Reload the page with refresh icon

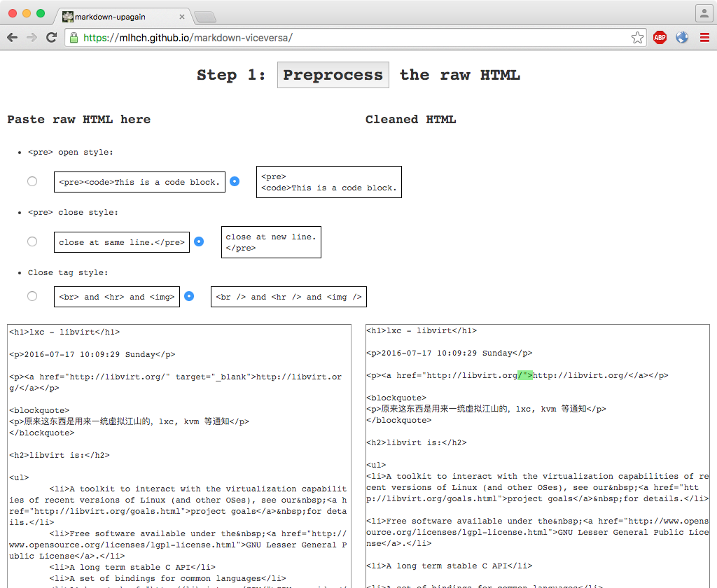coord(51,38)
